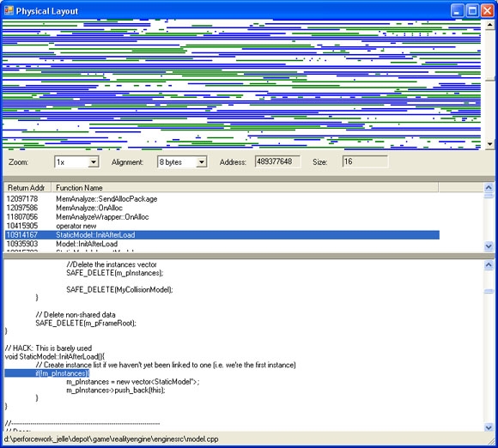
Task: Click the // Delete non-shared data comment
Action: 76,315
